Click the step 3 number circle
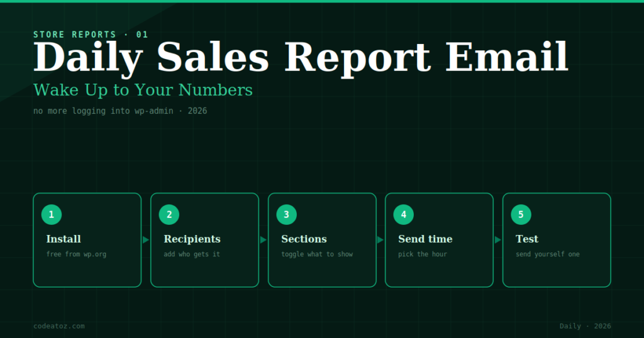The height and width of the screenshot is (338, 644). click(x=286, y=214)
